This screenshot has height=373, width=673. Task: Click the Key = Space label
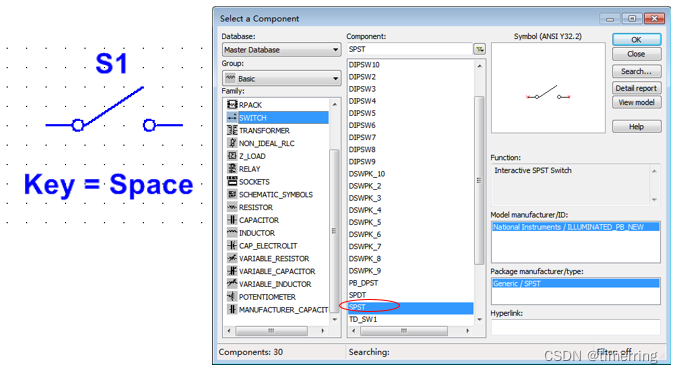(109, 185)
